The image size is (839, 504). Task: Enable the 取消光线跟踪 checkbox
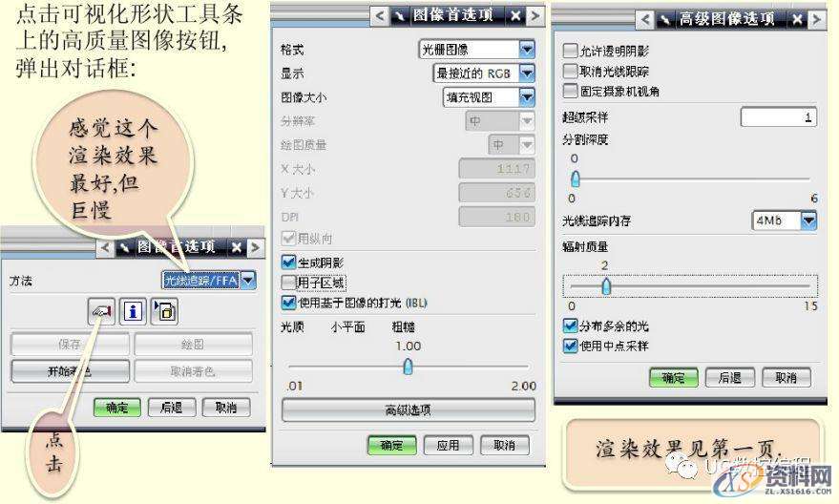pos(571,71)
